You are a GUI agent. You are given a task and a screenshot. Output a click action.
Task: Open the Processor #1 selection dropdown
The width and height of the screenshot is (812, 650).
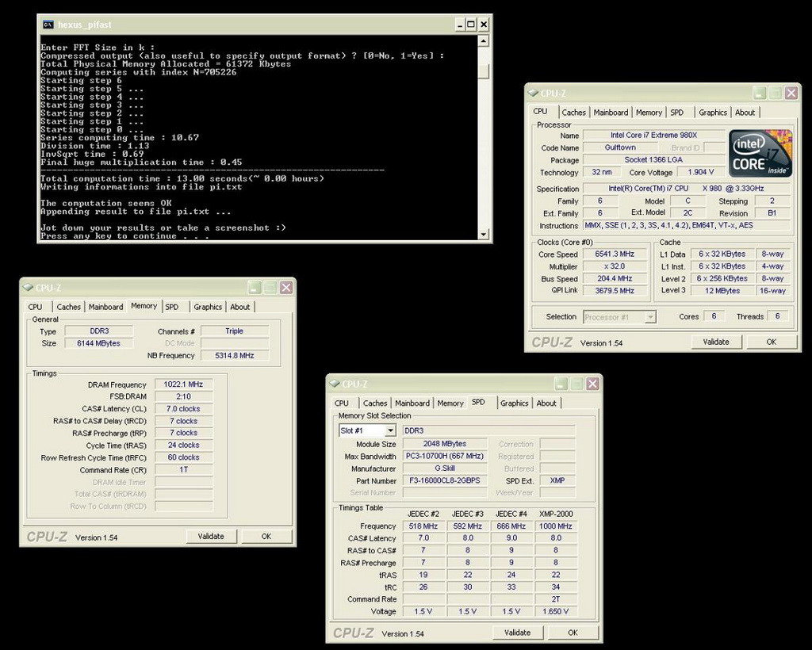pyautogui.click(x=620, y=317)
